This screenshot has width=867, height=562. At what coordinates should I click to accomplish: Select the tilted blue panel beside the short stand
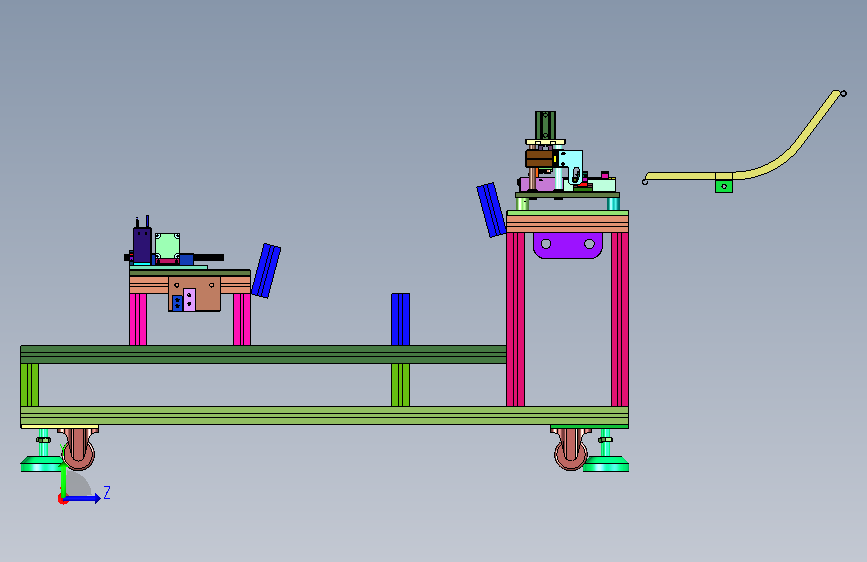click(x=266, y=270)
